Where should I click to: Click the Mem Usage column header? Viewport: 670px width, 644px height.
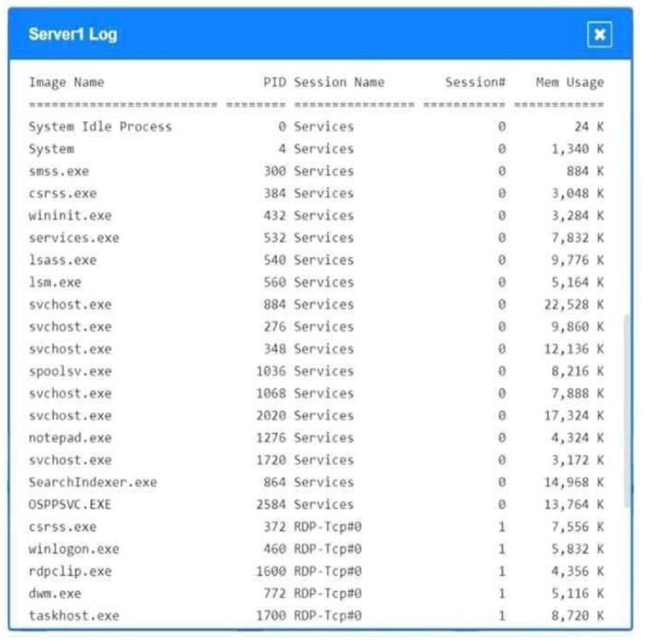point(569,82)
